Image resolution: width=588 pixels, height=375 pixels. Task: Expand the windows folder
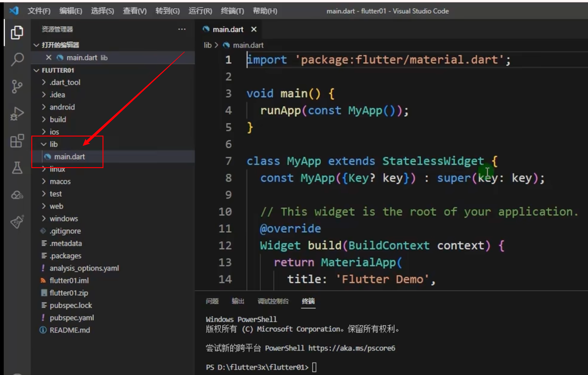point(44,218)
